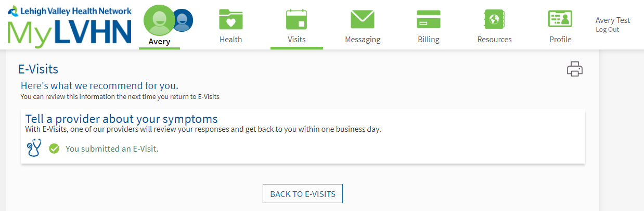This screenshot has width=644, height=211.
Task: Print the E-Visits page with printer icon
Action: (x=575, y=69)
